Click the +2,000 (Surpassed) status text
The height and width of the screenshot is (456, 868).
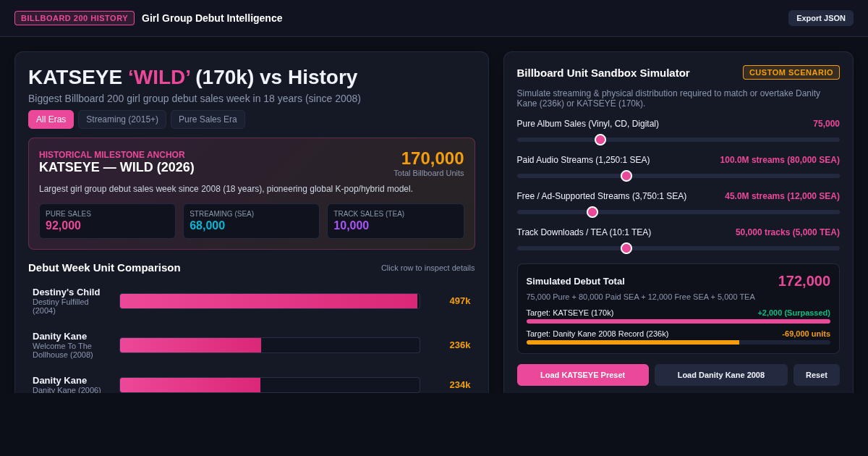(x=793, y=313)
